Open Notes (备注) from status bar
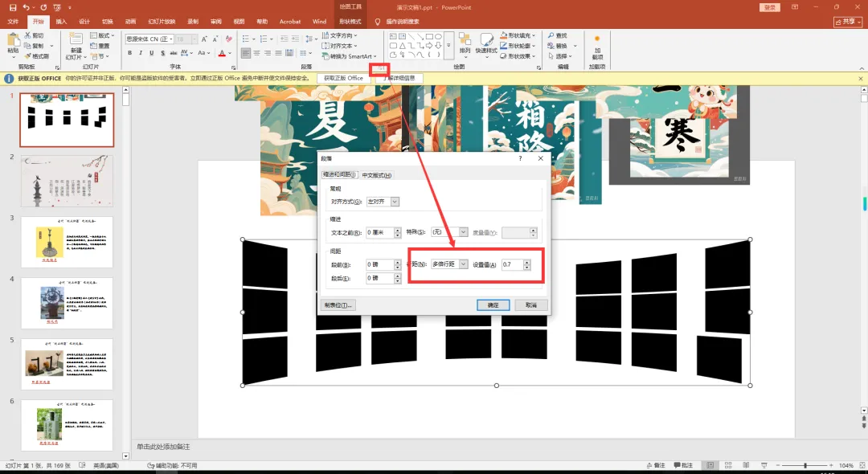 coord(656,465)
